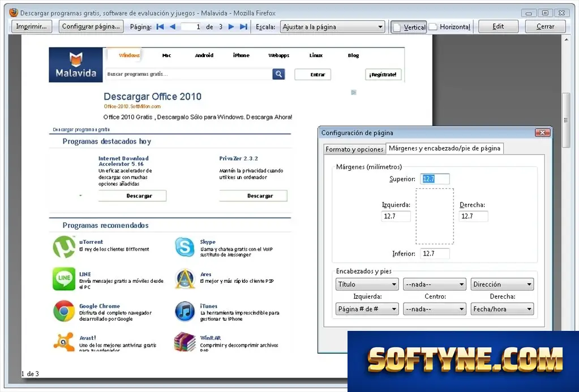
Task: Click the vertical scrollbar of print preview
Action: click(x=566, y=120)
